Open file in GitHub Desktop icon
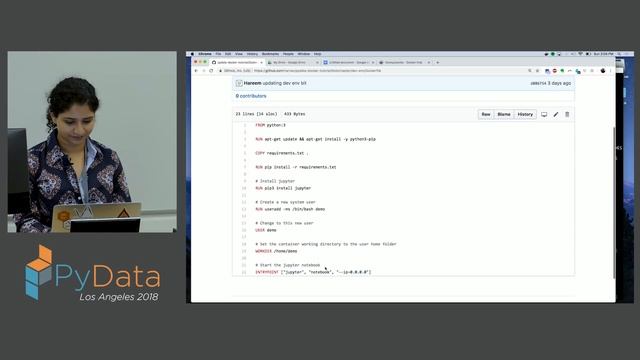 [544, 114]
